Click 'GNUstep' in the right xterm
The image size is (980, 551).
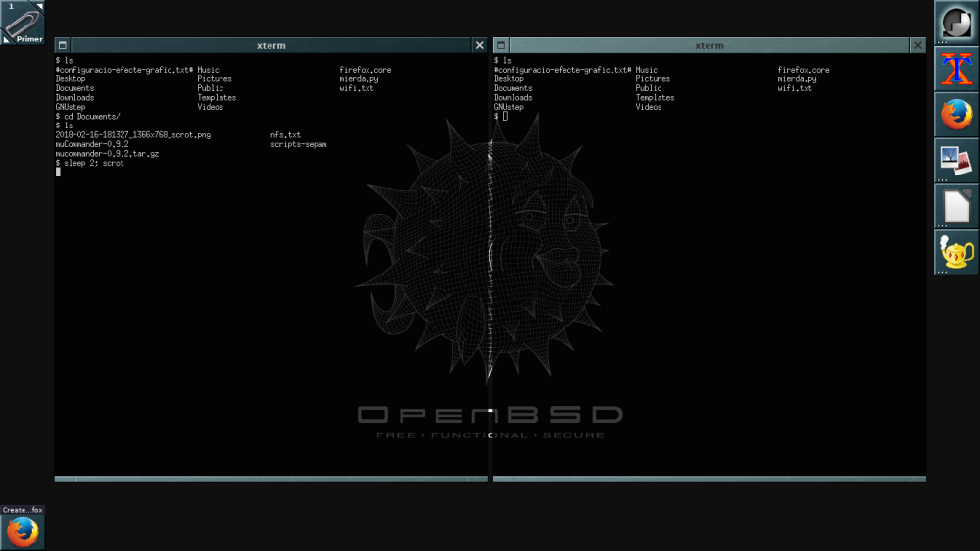tap(509, 107)
